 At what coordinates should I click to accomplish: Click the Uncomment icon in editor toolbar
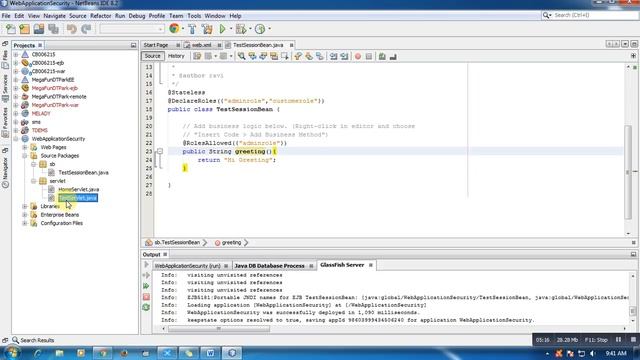393,56
